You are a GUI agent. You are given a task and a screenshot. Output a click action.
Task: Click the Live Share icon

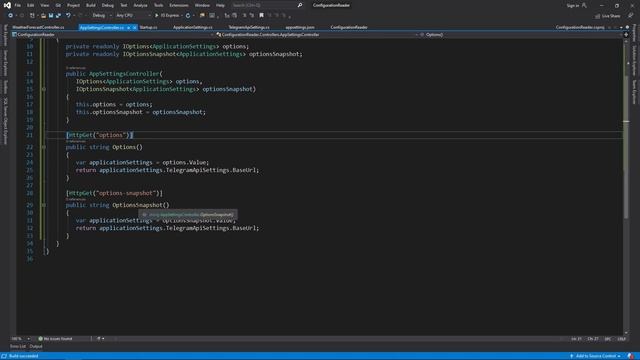click(598, 16)
